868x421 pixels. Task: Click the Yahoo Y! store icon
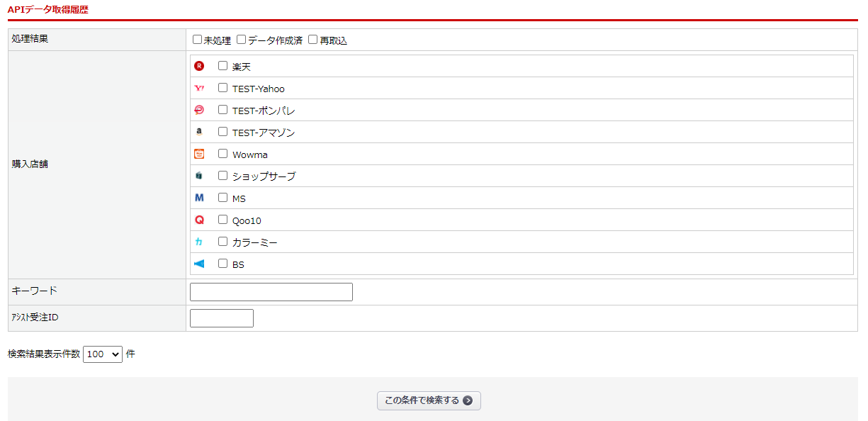click(x=199, y=88)
